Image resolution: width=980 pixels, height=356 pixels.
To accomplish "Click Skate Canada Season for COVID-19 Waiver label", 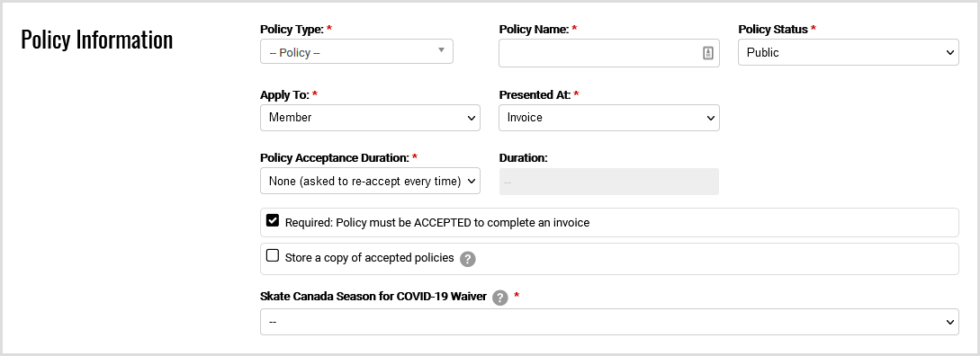I will [x=373, y=297].
